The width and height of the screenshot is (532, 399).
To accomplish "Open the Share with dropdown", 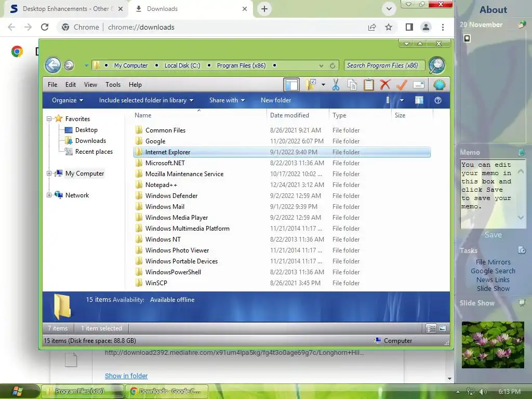I will tap(227, 100).
